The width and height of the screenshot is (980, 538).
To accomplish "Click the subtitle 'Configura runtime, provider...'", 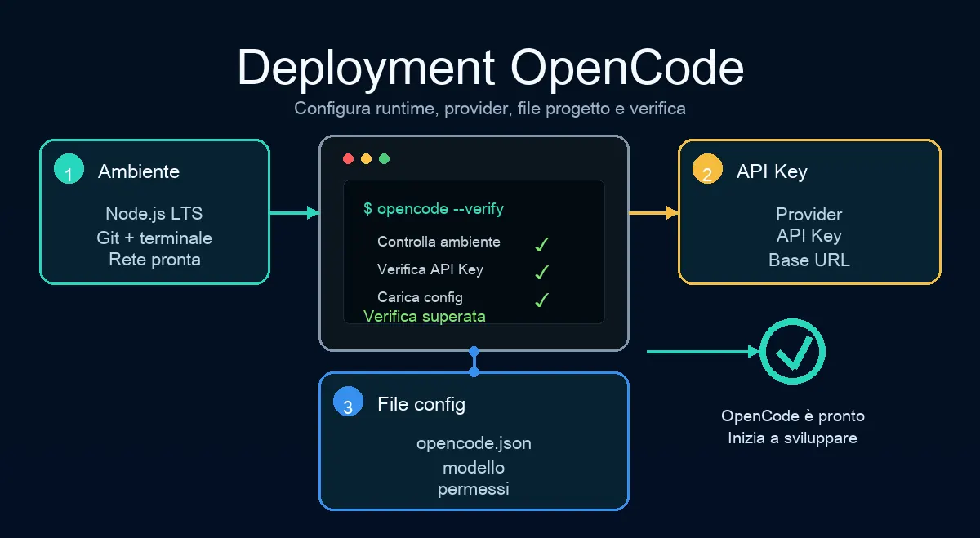I will coord(490,109).
